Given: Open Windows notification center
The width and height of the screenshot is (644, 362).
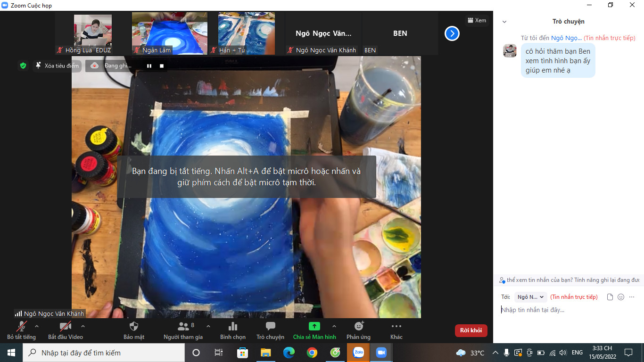Looking at the screenshot, I should pyautogui.click(x=628, y=353).
